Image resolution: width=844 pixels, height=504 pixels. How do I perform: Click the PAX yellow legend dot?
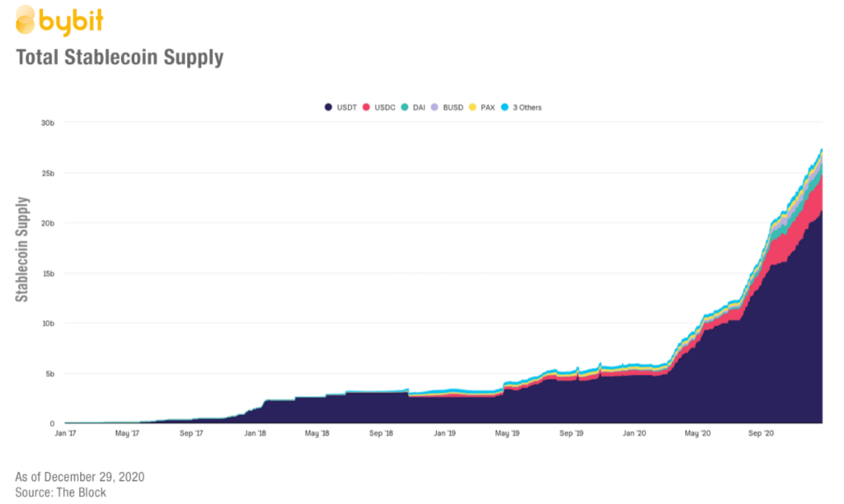pos(472,107)
